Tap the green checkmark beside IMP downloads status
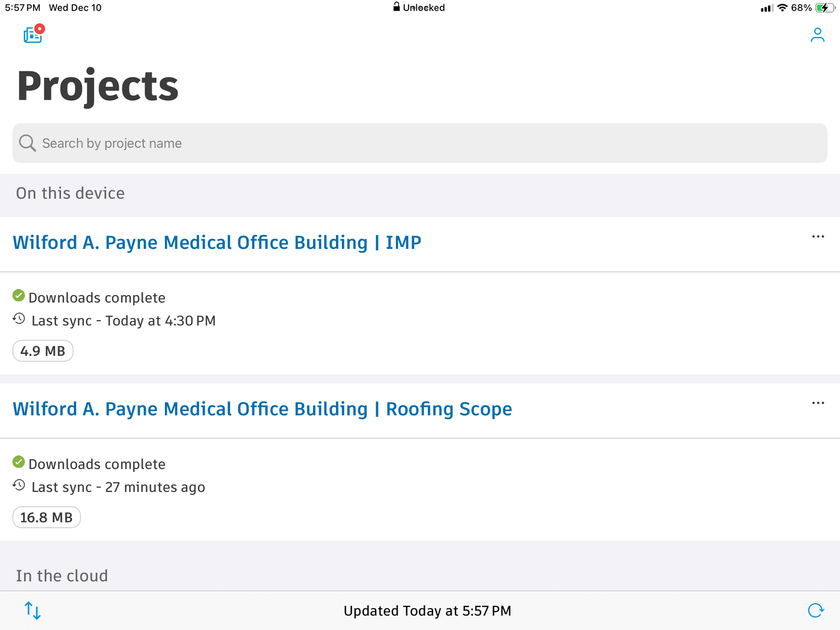 19,297
